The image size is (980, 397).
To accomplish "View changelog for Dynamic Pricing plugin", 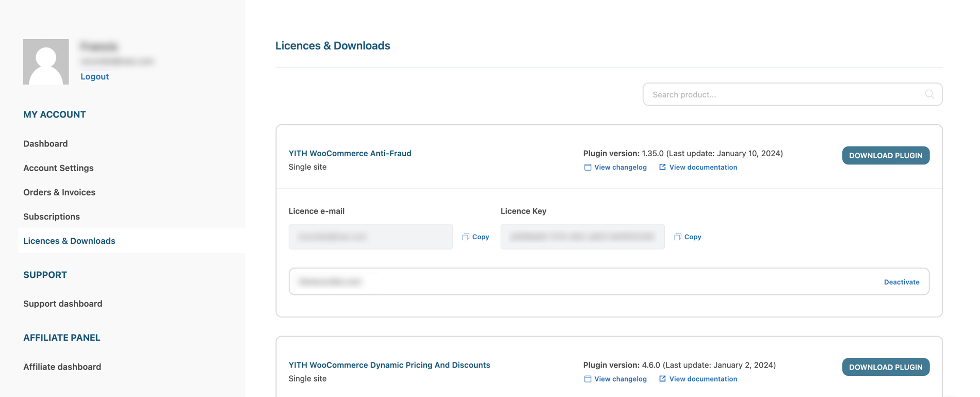I will [x=620, y=379].
